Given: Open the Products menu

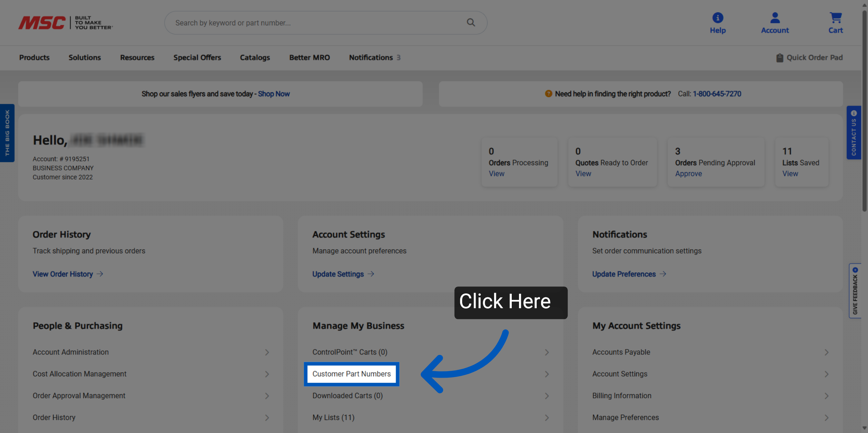Looking at the screenshot, I should (34, 58).
